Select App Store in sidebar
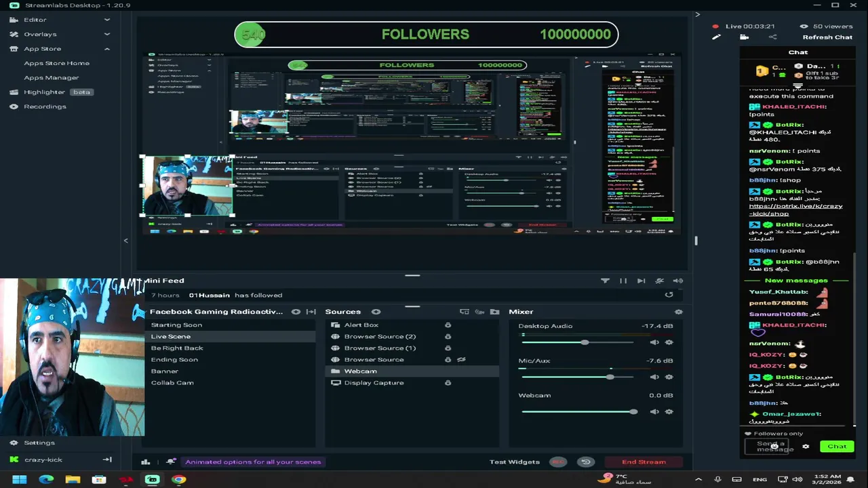The height and width of the screenshot is (488, 868). tap(42, 49)
